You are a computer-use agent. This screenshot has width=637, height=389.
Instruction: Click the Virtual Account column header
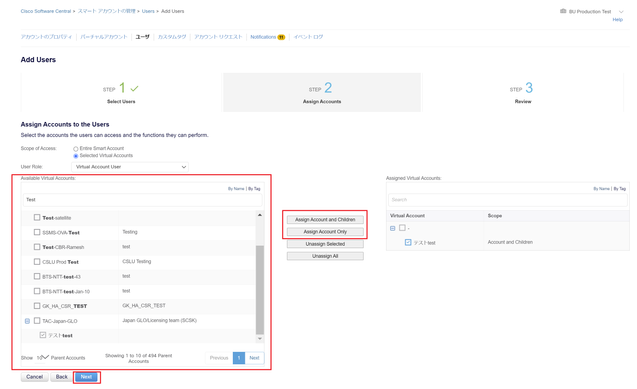click(407, 216)
